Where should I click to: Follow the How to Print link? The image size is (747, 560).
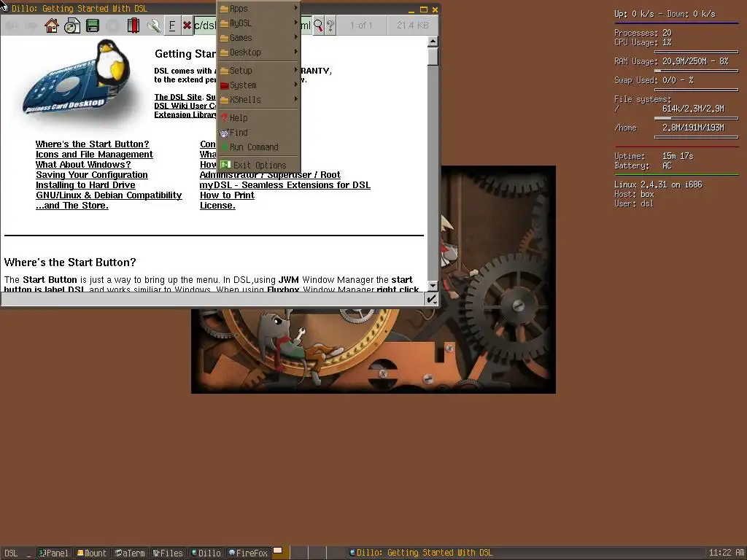click(x=228, y=195)
